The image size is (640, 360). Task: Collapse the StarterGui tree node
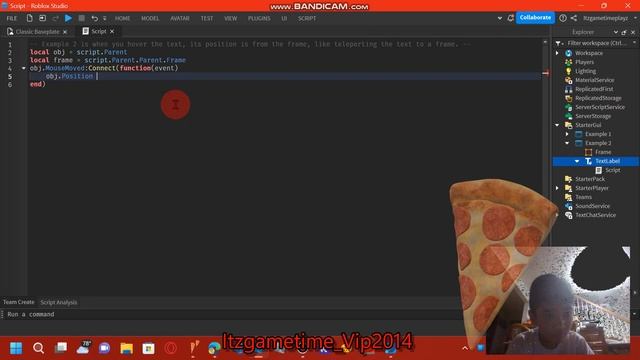pos(558,125)
